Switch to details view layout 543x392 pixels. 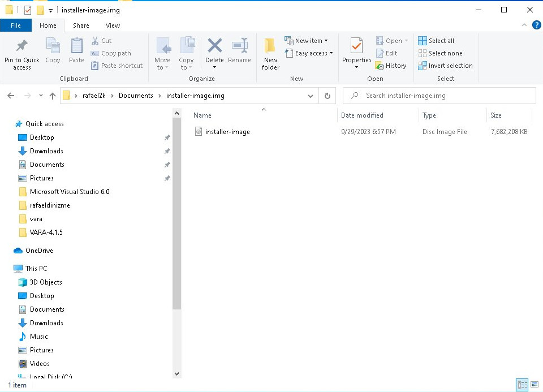coord(522,385)
